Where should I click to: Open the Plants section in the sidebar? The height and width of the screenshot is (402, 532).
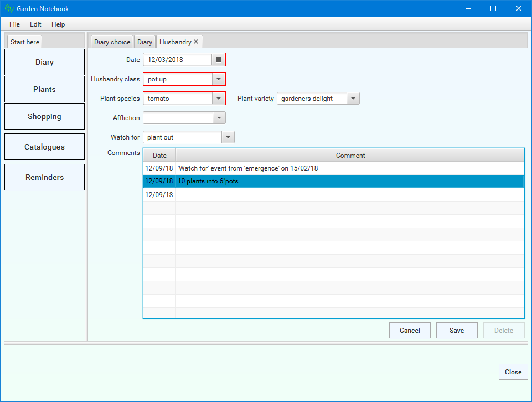point(44,89)
